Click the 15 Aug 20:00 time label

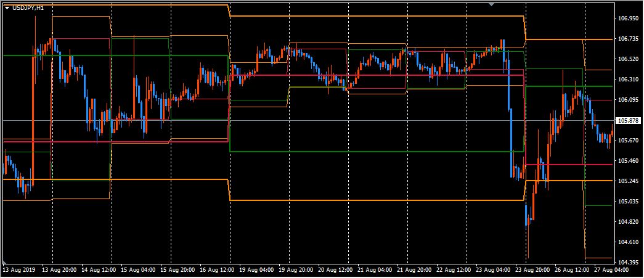coord(177,270)
